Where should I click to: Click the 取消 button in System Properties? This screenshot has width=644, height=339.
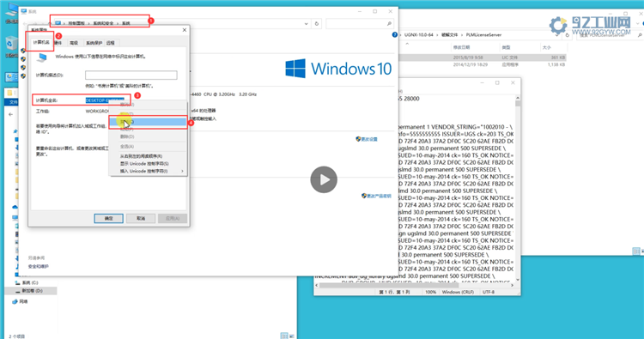point(141,218)
